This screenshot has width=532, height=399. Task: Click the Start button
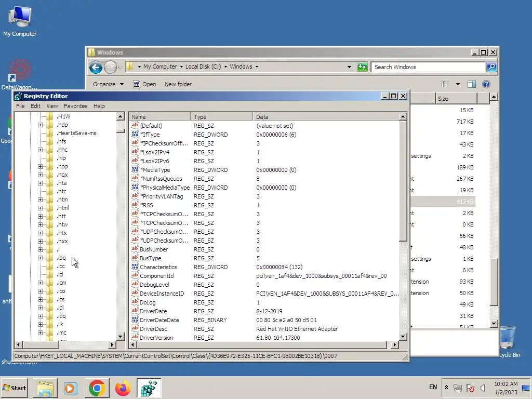[x=15, y=388]
